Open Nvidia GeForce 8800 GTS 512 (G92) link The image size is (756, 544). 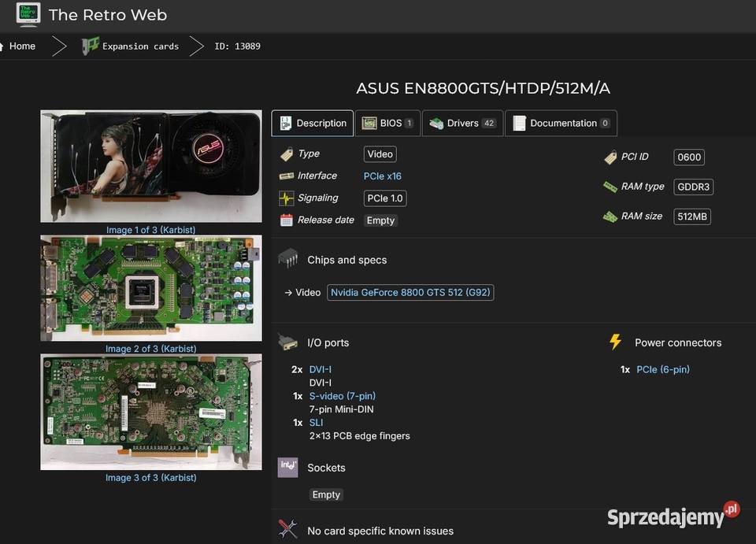[410, 293]
